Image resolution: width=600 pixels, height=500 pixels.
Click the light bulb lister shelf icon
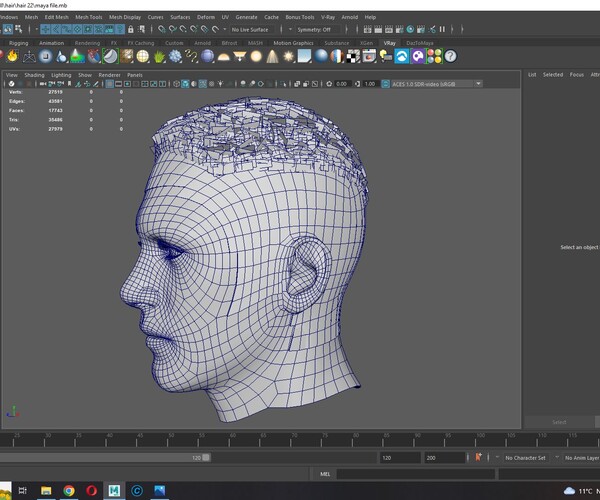386,57
